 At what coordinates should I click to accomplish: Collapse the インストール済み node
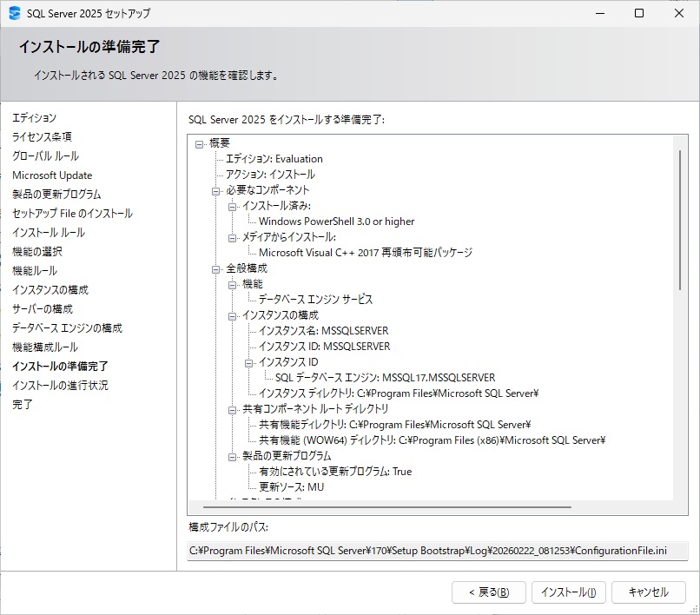(231, 205)
